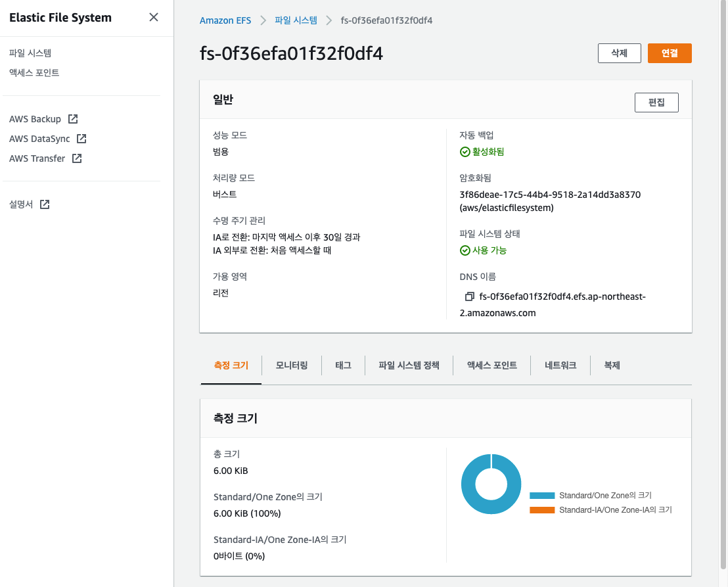
Task: Click the AWS DataSync external link icon
Action: click(81, 139)
